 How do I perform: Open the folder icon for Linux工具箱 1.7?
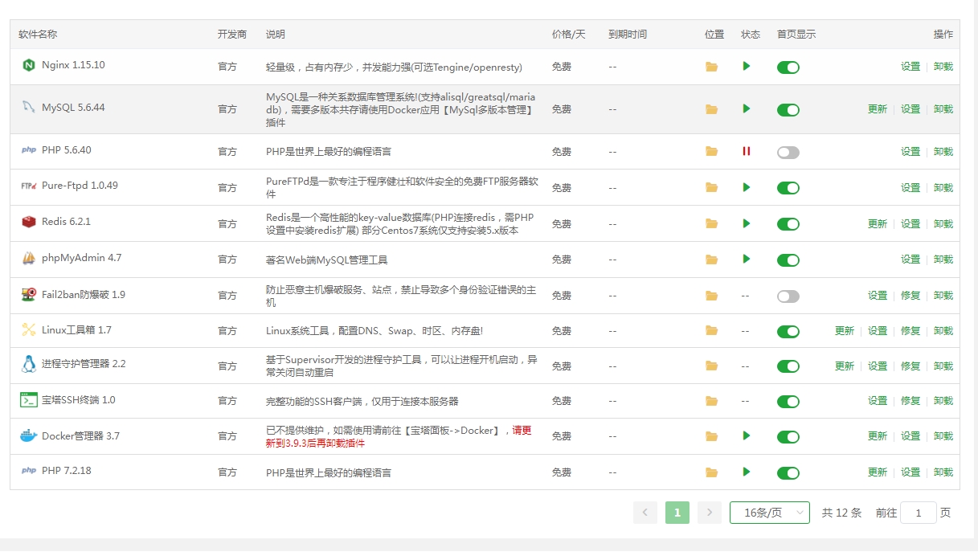pyautogui.click(x=711, y=330)
